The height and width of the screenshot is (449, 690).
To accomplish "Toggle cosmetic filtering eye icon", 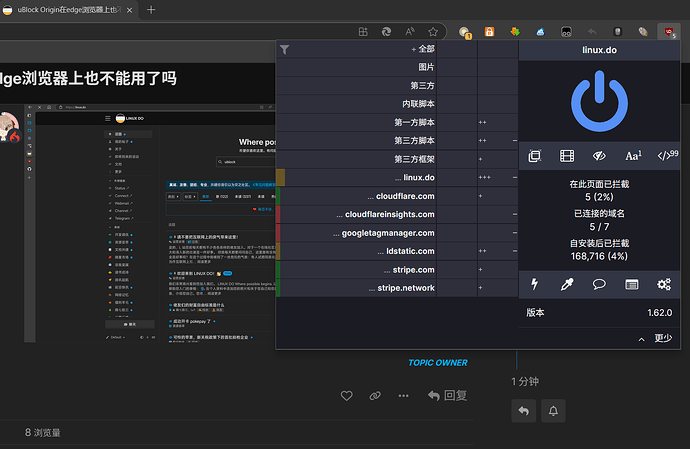I will [x=599, y=156].
